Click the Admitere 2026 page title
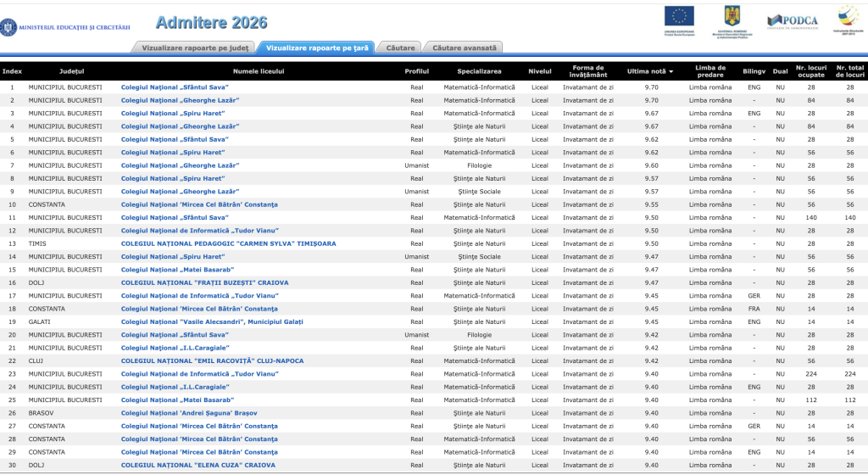The width and height of the screenshot is (868, 475). [211, 23]
